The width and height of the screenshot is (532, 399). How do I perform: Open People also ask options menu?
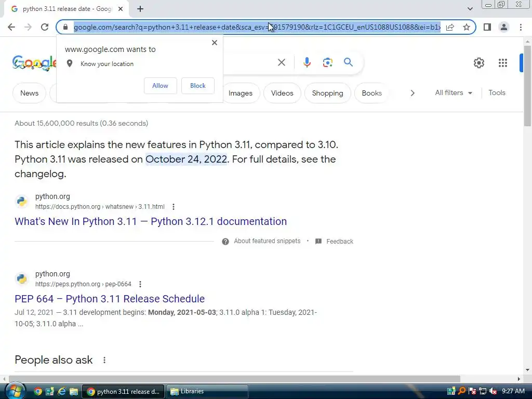(104, 360)
